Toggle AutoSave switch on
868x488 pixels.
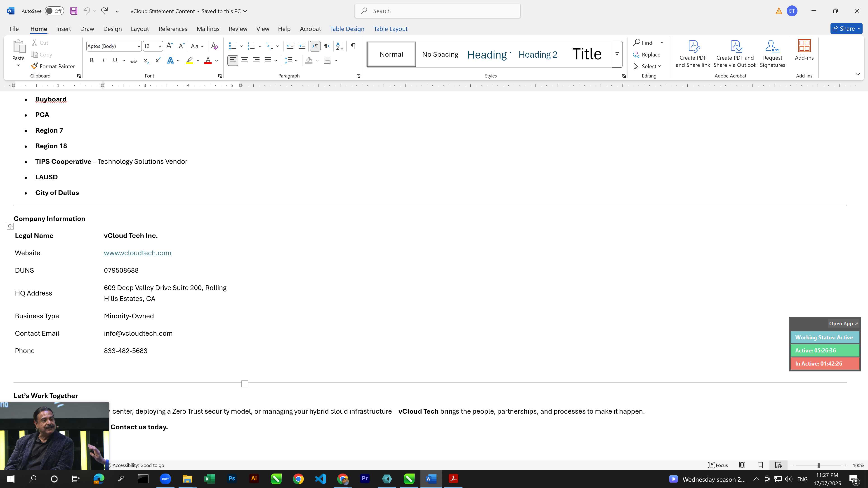(x=54, y=11)
